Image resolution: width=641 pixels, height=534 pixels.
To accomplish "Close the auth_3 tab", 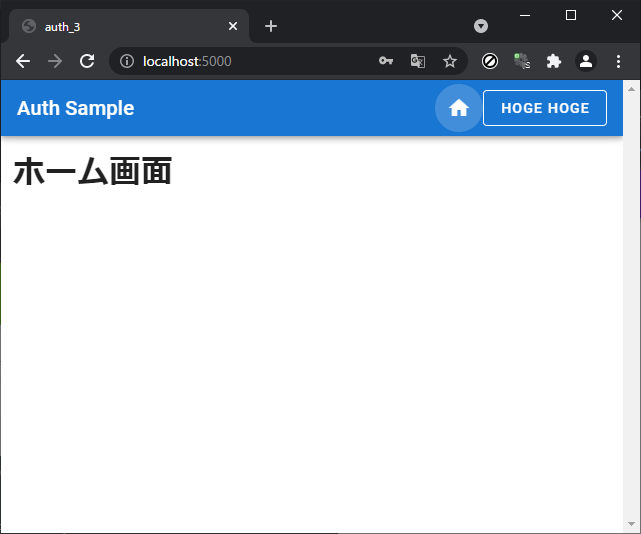I will point(233,26).
